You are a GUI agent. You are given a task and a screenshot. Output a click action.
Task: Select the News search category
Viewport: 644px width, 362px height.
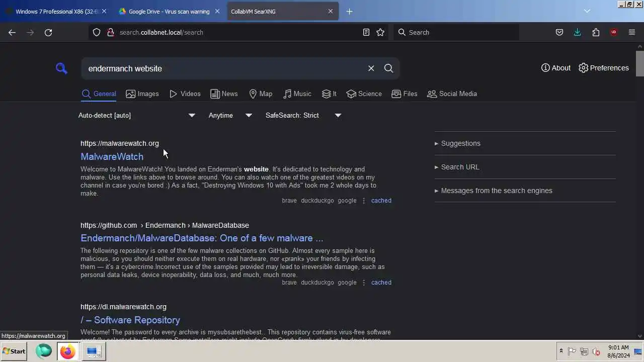224,94
